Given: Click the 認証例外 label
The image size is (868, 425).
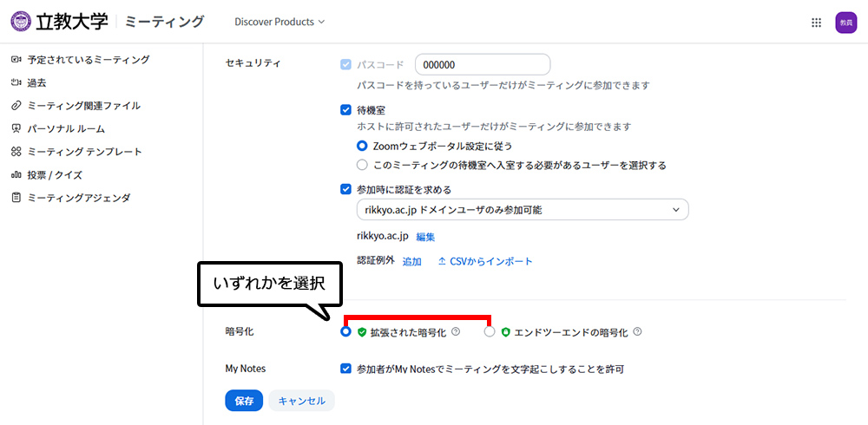Looking at the screenshot, I should (376, 261).
